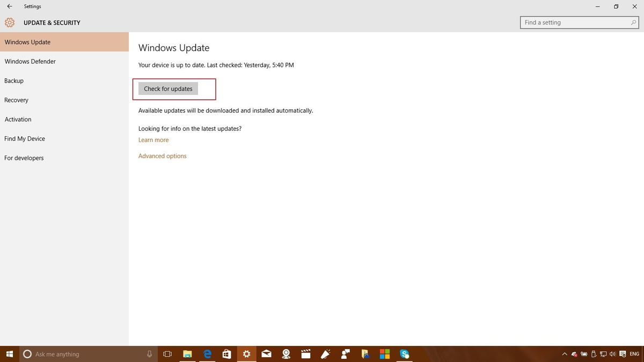
Task: Select Windows Defender in the sidebar
Action: click(30, 61)
